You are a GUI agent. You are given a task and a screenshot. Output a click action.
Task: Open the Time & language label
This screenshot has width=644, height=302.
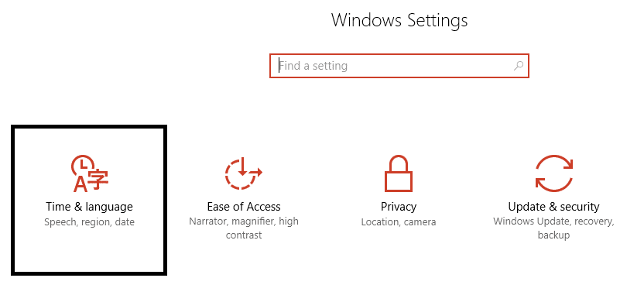click(89, 206)
